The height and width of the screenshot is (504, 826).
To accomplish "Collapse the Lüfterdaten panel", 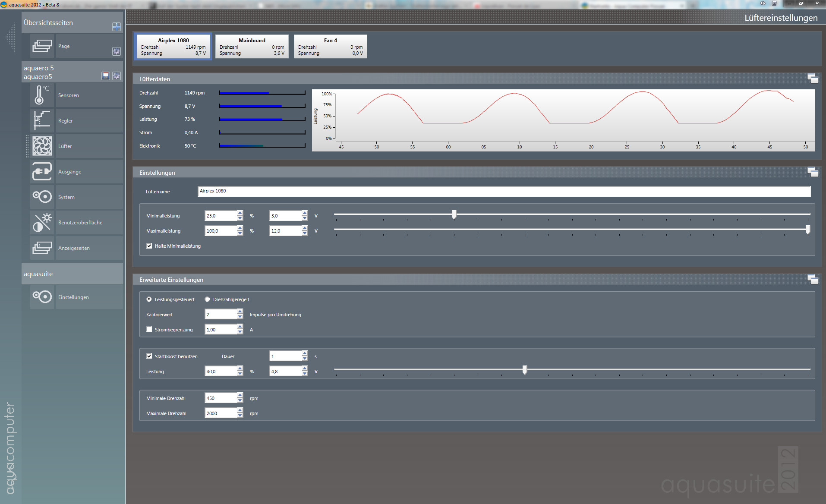I will coord(813,79).
